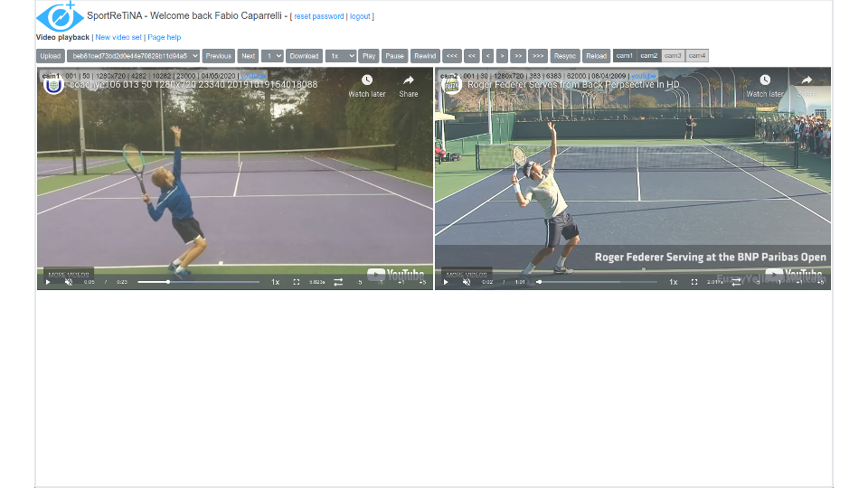Click the Reload button
Screen dimensions: 868x488
596,56
